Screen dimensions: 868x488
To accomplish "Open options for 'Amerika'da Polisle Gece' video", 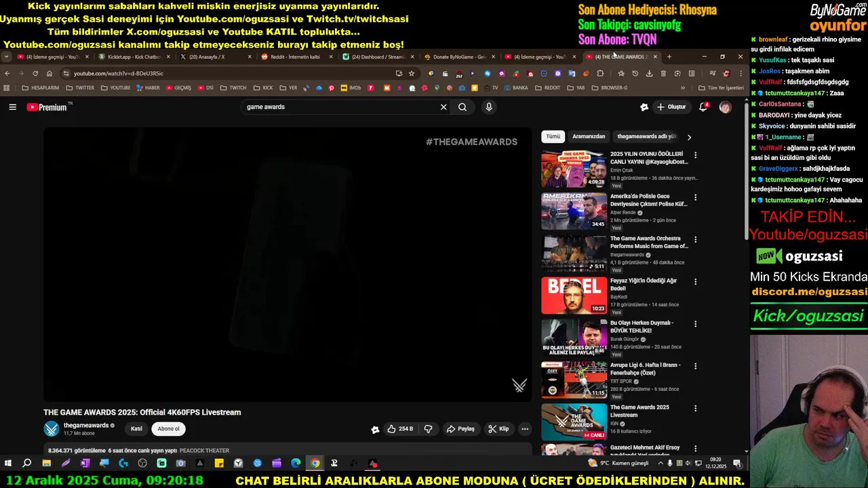I will [x=695, y=197].
